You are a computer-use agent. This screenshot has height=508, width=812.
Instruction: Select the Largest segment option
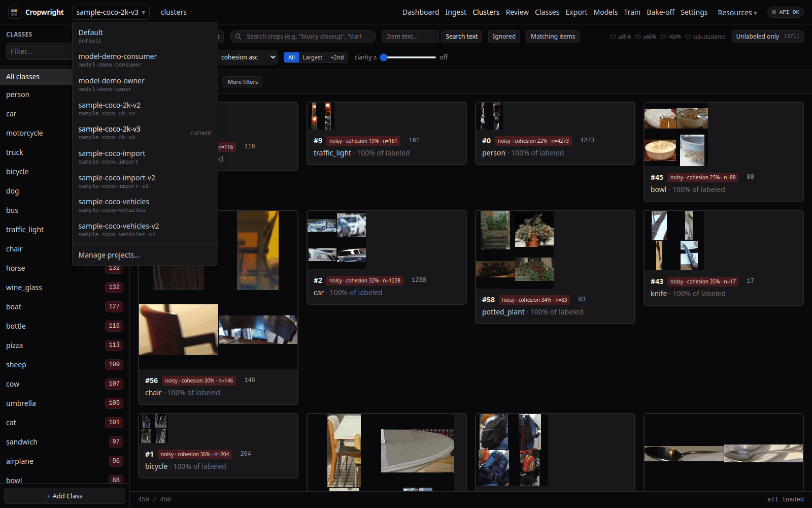pyautogui.click(x=313, y=57)
